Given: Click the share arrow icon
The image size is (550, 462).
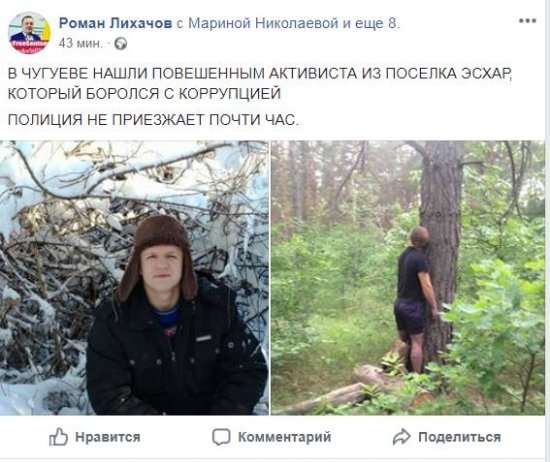Looking at the screenshot, I should pos(401,437).
